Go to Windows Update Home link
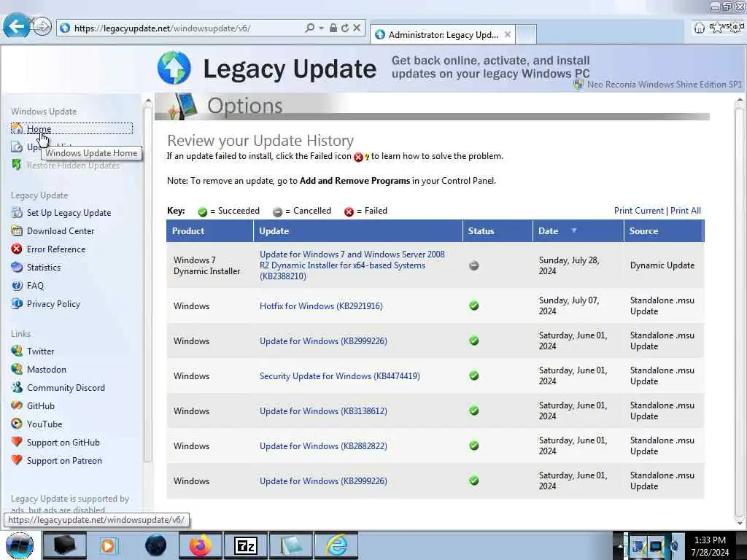The width and height of the screenshot is (747, 560). click(39, 128)
